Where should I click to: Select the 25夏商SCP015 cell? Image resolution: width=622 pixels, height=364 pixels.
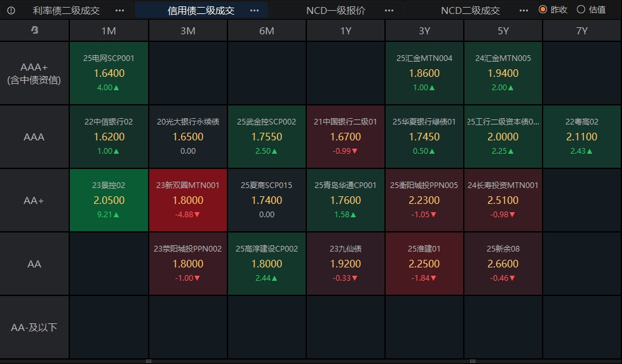(267, 200)
